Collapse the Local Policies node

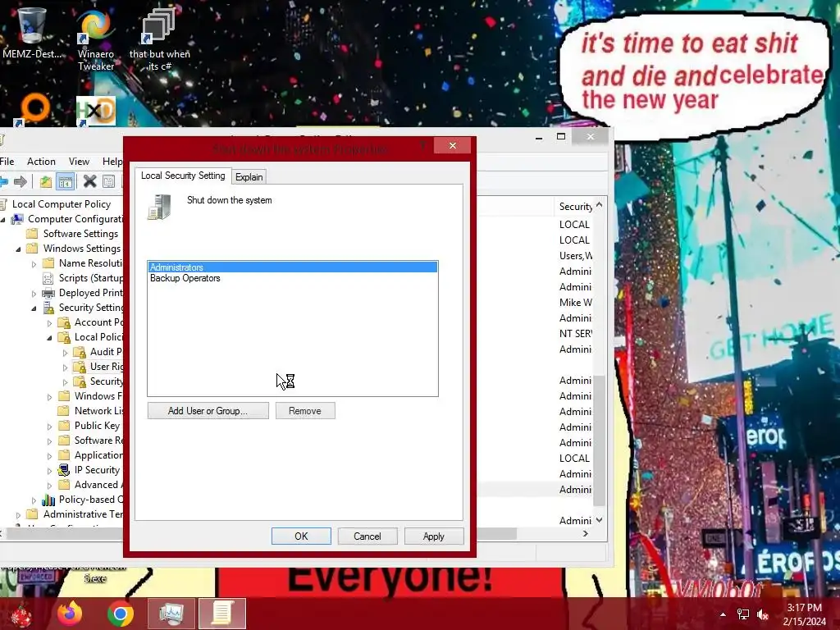pyautogui.click(x=50, y=337)
